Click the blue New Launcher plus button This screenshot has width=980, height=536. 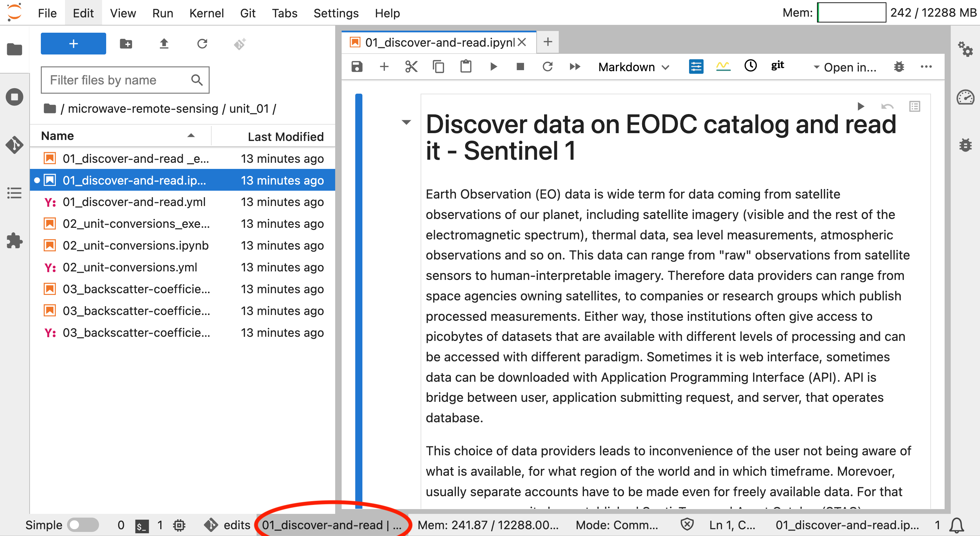[73, 44]
